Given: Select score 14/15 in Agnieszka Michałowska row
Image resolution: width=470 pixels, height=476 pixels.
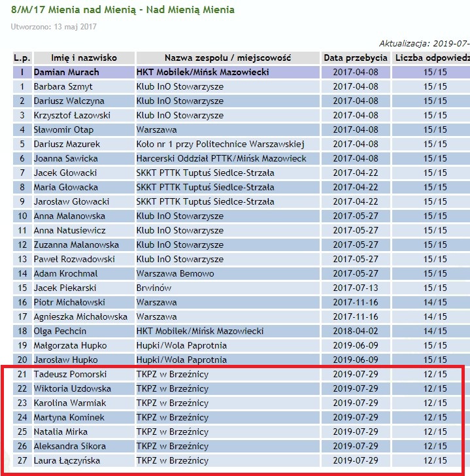Looking at the screenshot, I should tap(435, 316).
